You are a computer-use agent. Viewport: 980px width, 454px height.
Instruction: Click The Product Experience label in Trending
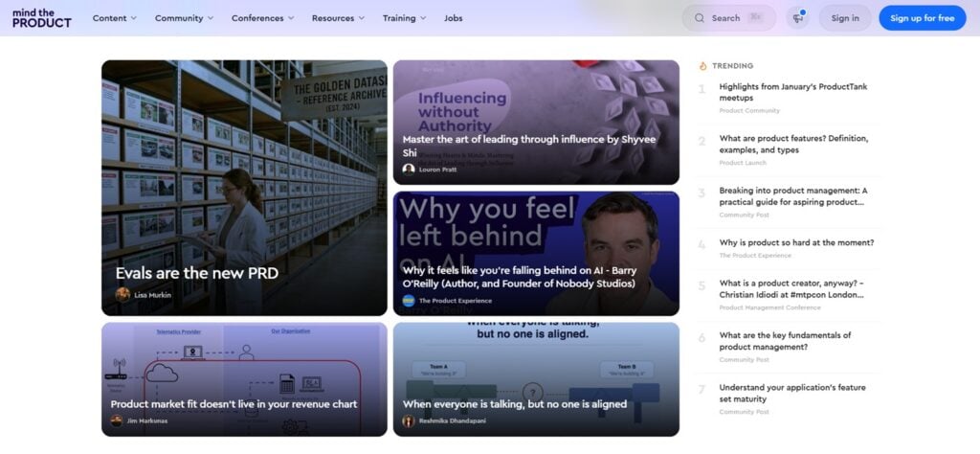click(x=755, y=255)
